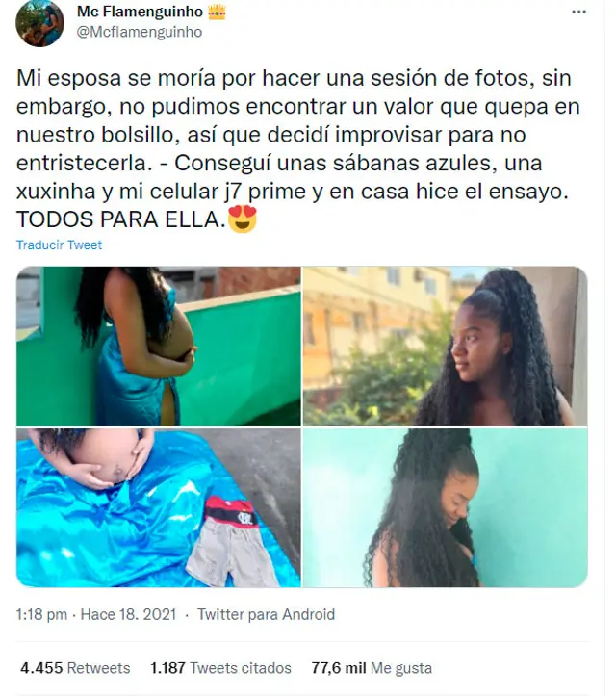Click the crown emoji beside the name
This screenshot has height=696, width=616.
(x=217, y=12)
